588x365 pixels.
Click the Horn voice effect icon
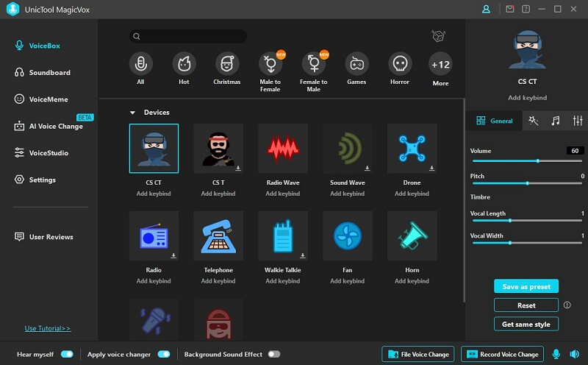tap(412, 236)
